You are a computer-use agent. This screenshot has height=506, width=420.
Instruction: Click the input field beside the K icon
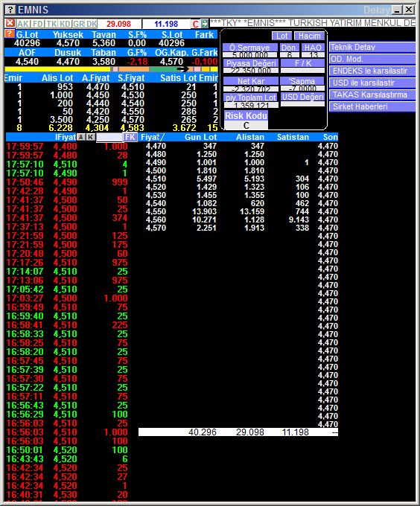pyautogui.click(x=109, y=137)
